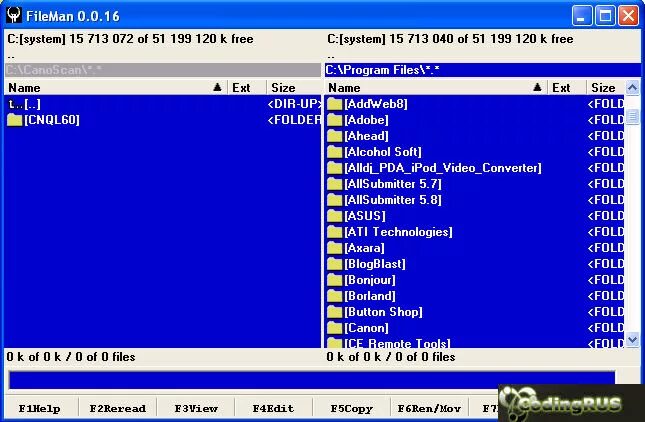Click the F2Reread button

[118, 408]
